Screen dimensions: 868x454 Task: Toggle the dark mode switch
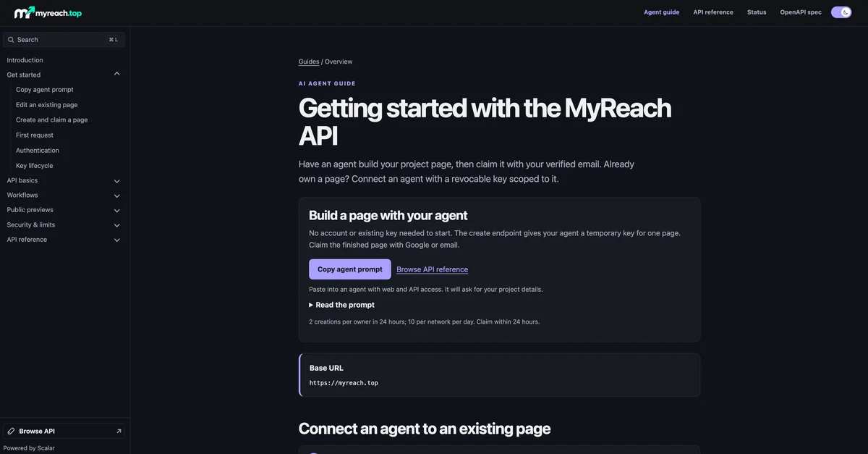coord(841,12)
